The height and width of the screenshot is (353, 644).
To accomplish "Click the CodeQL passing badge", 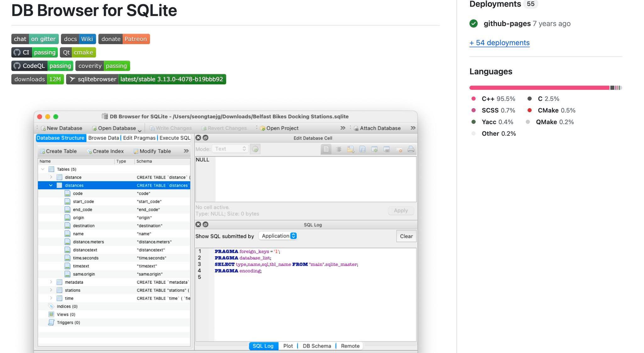I will click(x=42, y=66).
